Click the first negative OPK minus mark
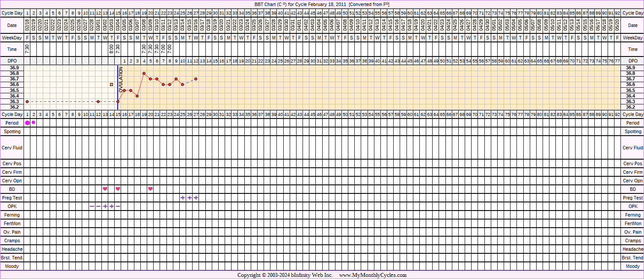The height and width of the screenshot is (279, 644). click(92, 206)
